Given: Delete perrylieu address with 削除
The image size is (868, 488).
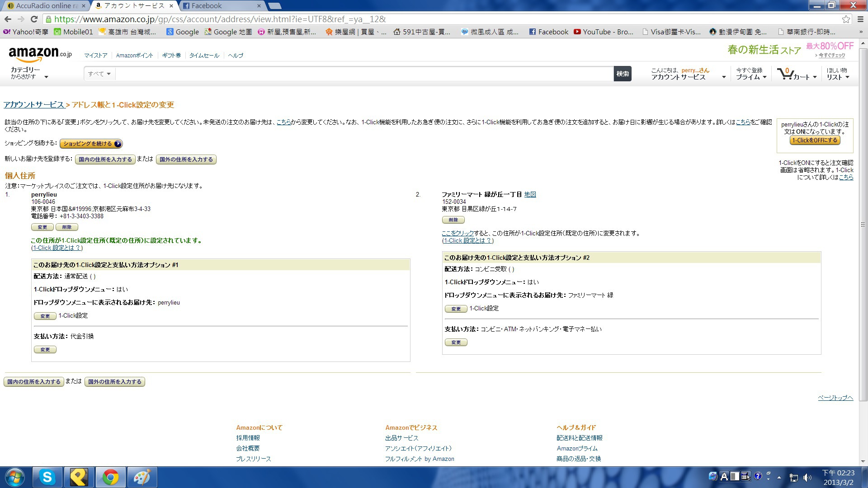Looking at the screenshot, I should [67, 227].
